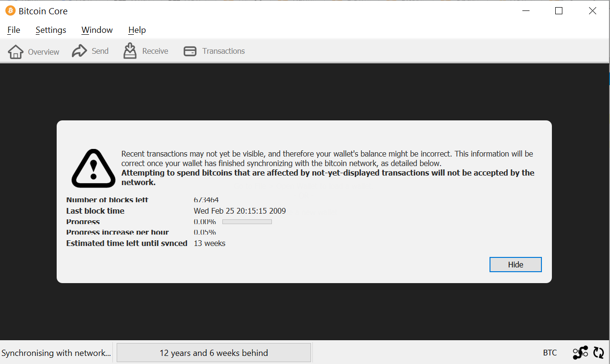
Task: Click 'Synchronising with network...' status text
Action: coord(56,353)
